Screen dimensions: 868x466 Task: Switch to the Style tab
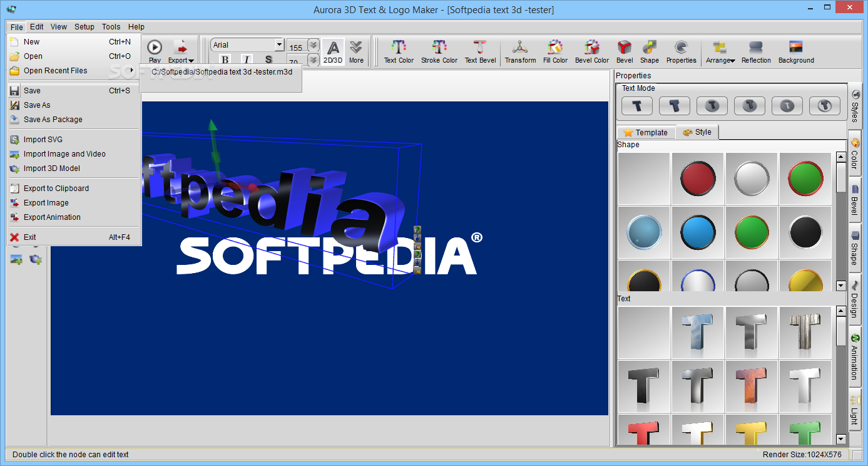pyautogui.click(x=697, y=132)
